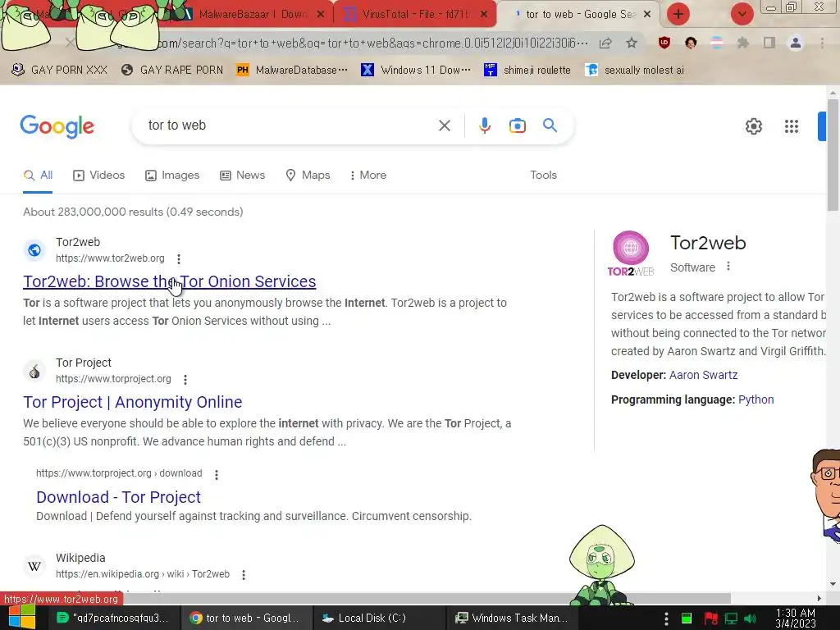Open the Chrome profile avatar icon
Viewport: 840px width, 630px height.
(x=796, y=43)
